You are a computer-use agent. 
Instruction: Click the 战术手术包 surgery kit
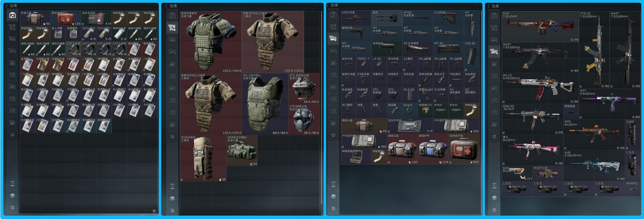pyautogui.click(x=96, y=18)
